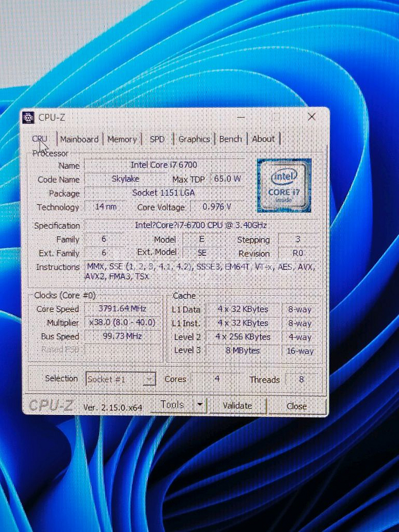Click the CPU-Z app icon in title bar
This screenshot has height=532, width=399.
click(x=29, y=118)
